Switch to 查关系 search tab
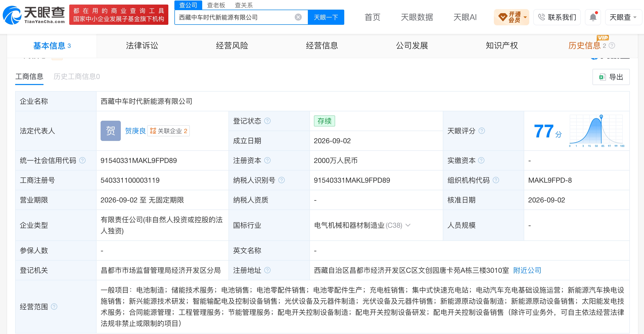The height and width of the screenshot is (334, 644). coord(244,5)
